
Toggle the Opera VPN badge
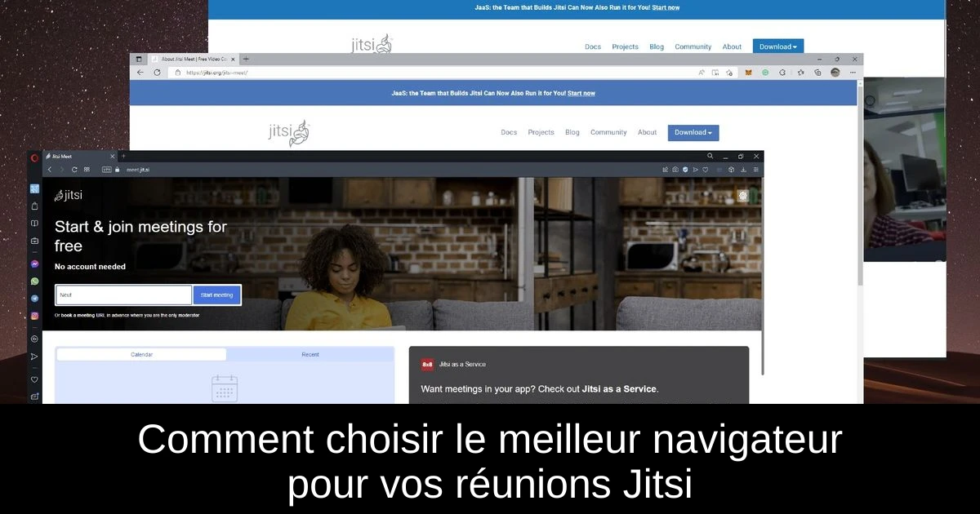[x=106, y=170]
